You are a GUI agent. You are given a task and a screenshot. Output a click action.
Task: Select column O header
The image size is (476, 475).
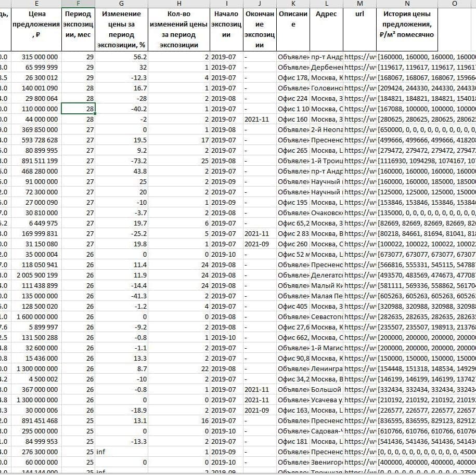[455, 4]
